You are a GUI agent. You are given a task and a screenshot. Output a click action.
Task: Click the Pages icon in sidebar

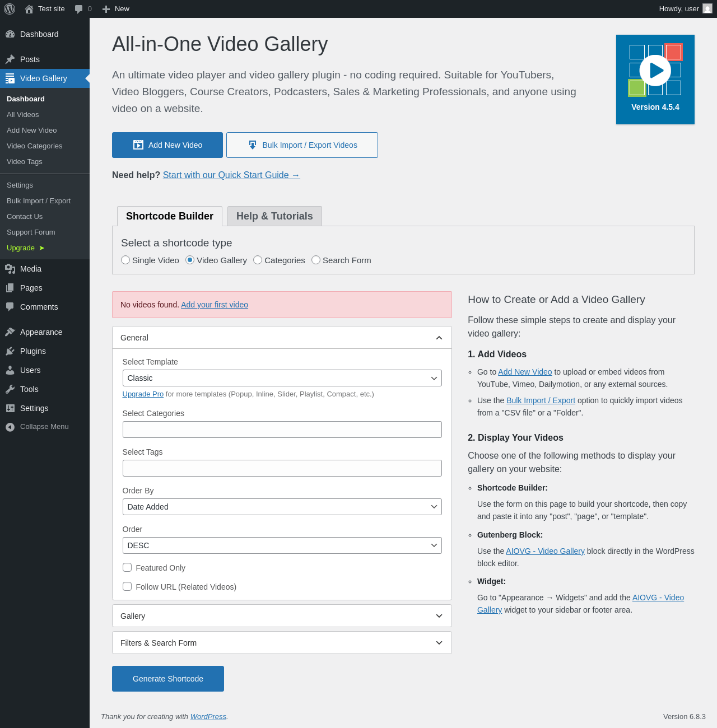10,288
